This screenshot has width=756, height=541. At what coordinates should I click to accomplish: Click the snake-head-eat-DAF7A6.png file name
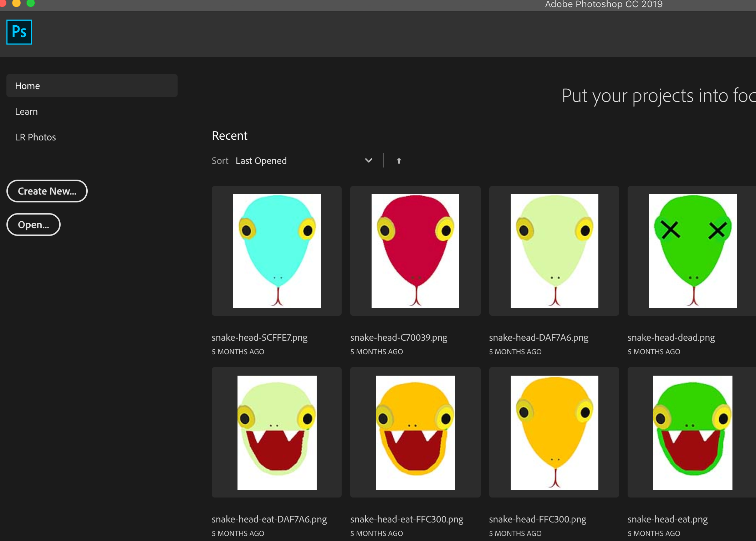(269, 519)
